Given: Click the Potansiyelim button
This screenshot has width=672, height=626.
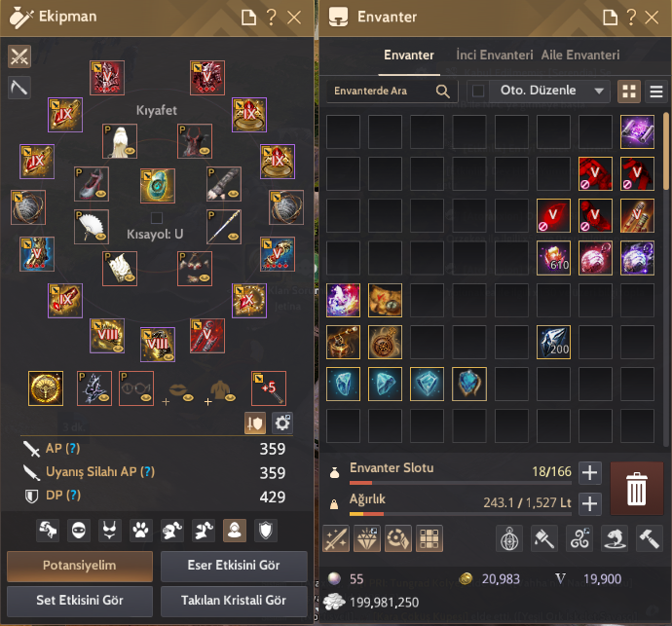Looking at the screenshot, I should point(80,566).
